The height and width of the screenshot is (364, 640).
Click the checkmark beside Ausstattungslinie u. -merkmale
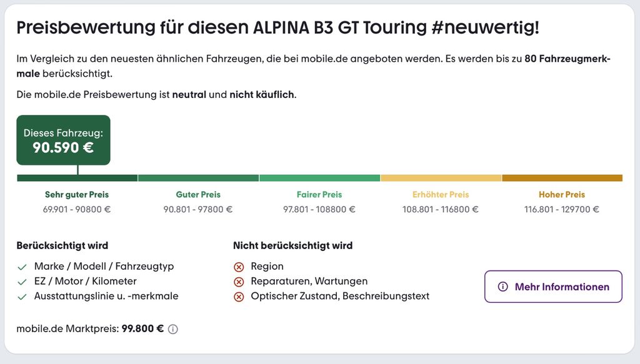pos(22,297)
